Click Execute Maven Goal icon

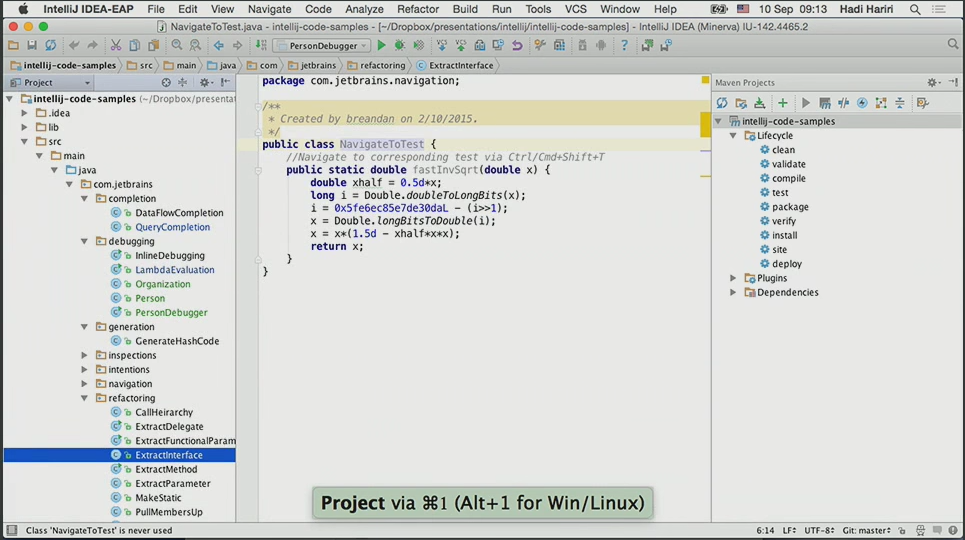pos(825,103)
